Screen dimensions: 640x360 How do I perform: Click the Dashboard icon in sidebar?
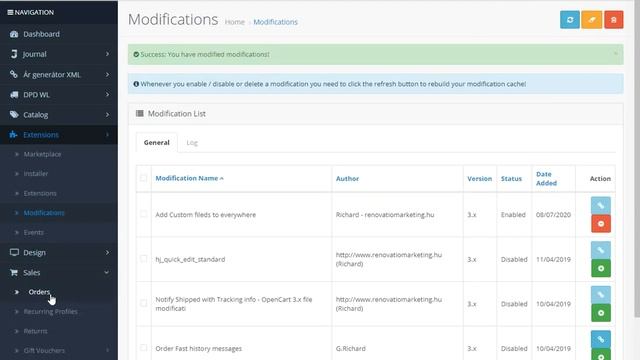[x=14, y=34]
